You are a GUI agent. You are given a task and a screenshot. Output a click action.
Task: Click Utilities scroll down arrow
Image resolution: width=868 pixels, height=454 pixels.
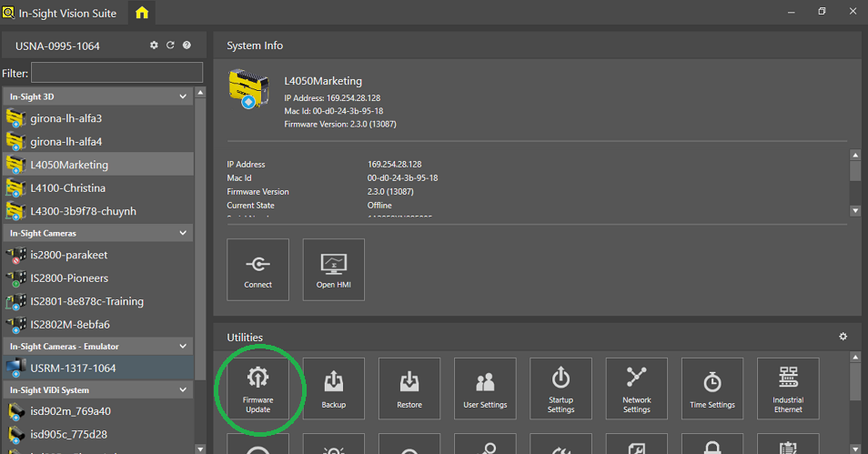pyautogui.click(x=855, y=449)
